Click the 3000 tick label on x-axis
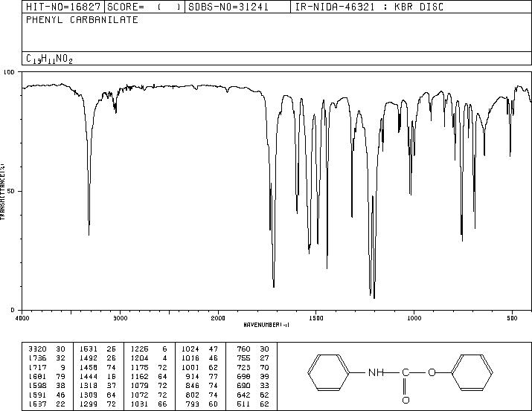The width and height of the screenshot is (532, 411). (120, 318)
